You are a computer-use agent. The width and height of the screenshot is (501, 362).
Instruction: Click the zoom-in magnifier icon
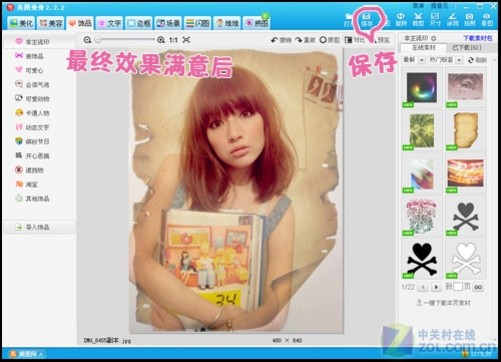tap(161, 40)
